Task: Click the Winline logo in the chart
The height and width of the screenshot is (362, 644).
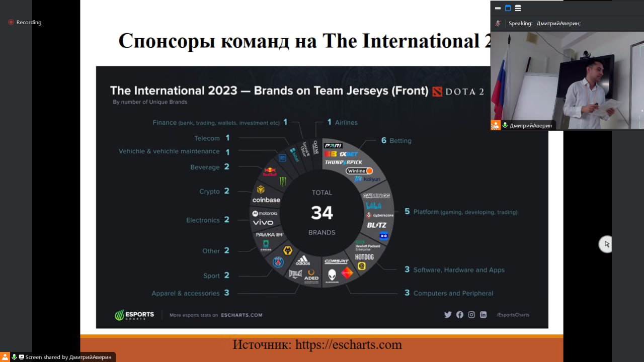Action: coord(359,171)
